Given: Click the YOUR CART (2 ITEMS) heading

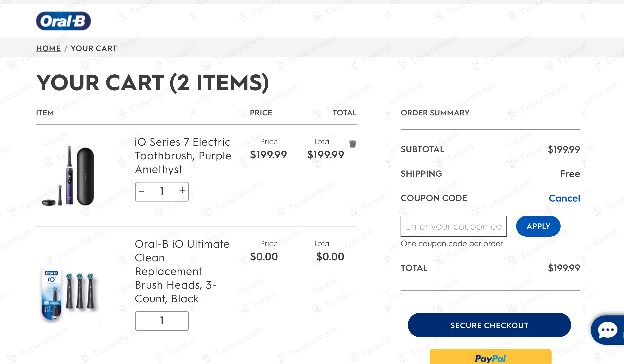Looking at the screenshot, I should [x=152, y=83].
